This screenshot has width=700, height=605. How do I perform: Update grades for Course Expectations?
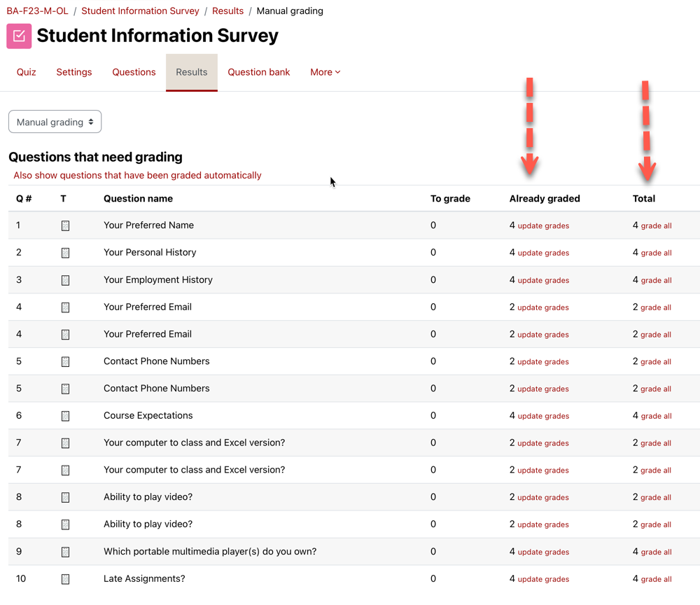[x=543, y=416]
